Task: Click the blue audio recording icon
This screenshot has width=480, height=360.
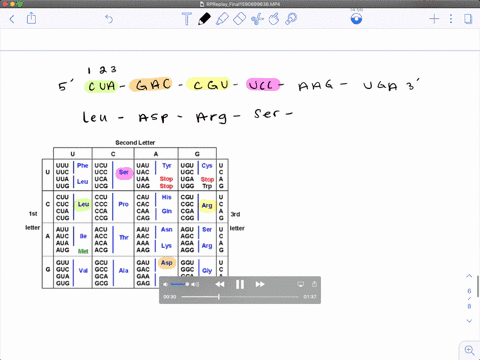Action: (356, 19)
